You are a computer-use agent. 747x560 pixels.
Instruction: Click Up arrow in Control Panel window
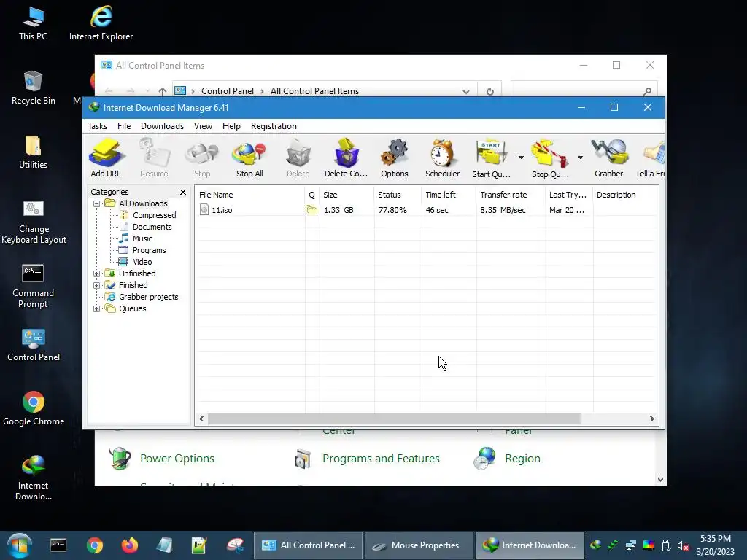pos(163,91)
